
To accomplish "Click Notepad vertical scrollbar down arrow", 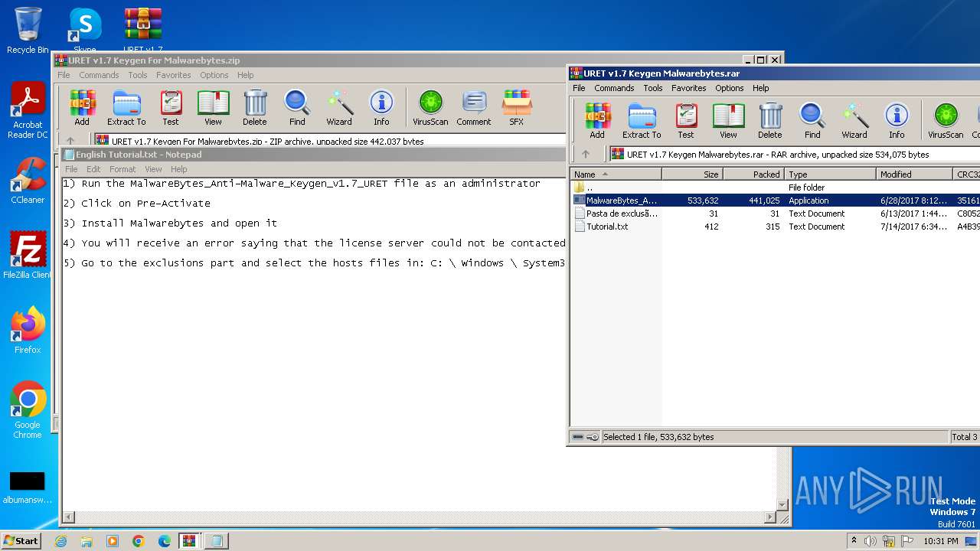I will [x=782, y=504].
